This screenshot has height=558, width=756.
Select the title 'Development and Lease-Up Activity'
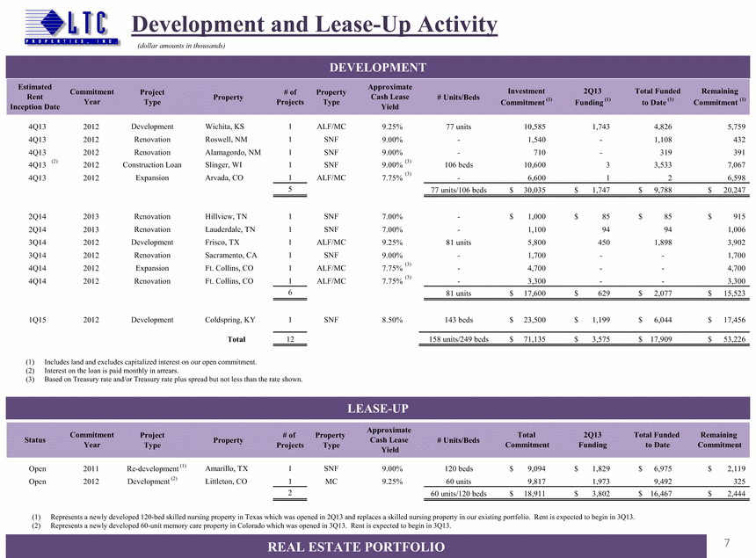(x=315, y=24)
